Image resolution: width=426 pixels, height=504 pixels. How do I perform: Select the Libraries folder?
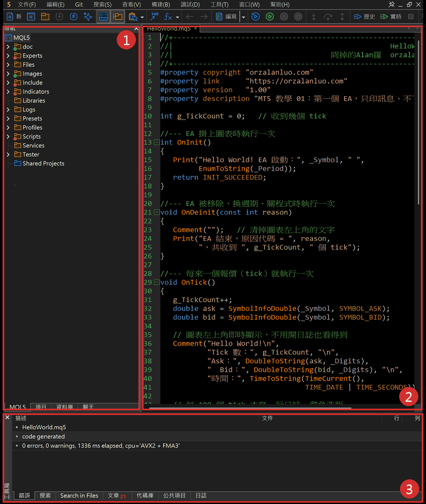pyautogui.click(x=29, y=100)
